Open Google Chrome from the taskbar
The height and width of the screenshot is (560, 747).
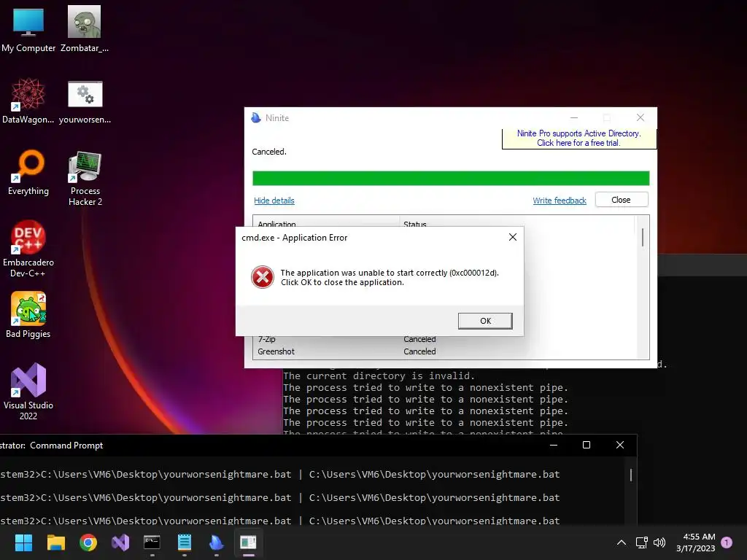[88, 542]
